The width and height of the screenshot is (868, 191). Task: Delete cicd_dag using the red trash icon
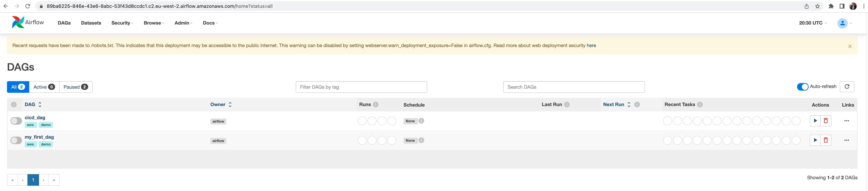click(x=826, y=121)
